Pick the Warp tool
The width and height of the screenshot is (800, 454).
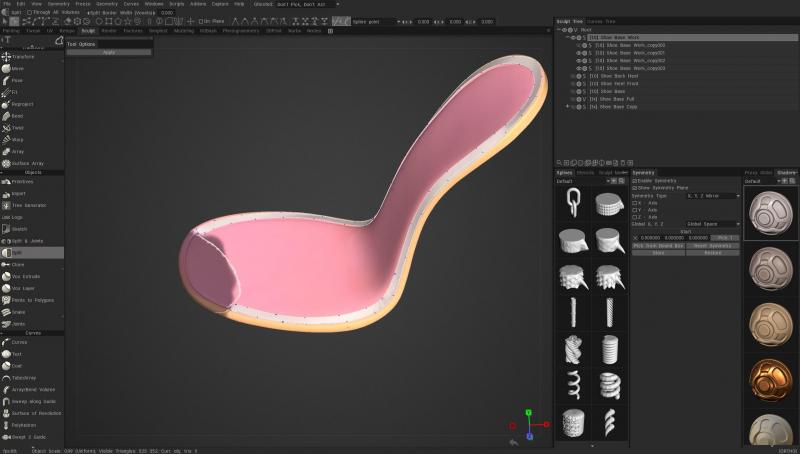coord(16,140)
